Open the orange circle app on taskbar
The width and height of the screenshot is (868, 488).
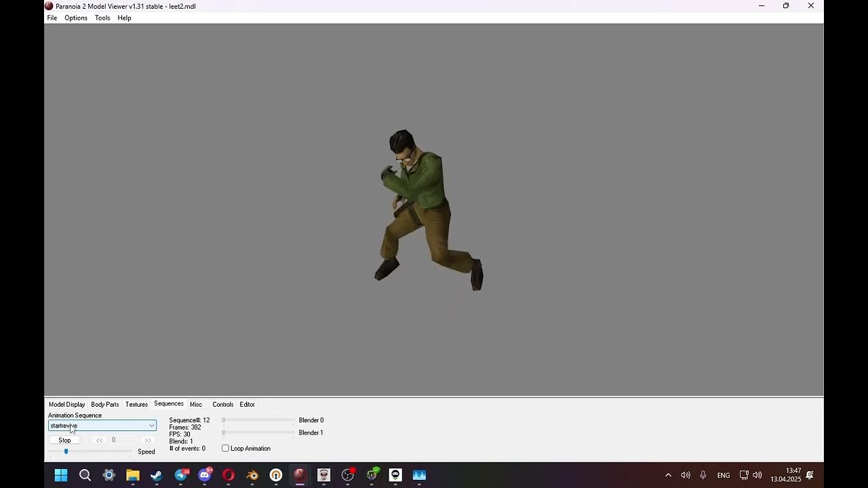click(276, 475)
